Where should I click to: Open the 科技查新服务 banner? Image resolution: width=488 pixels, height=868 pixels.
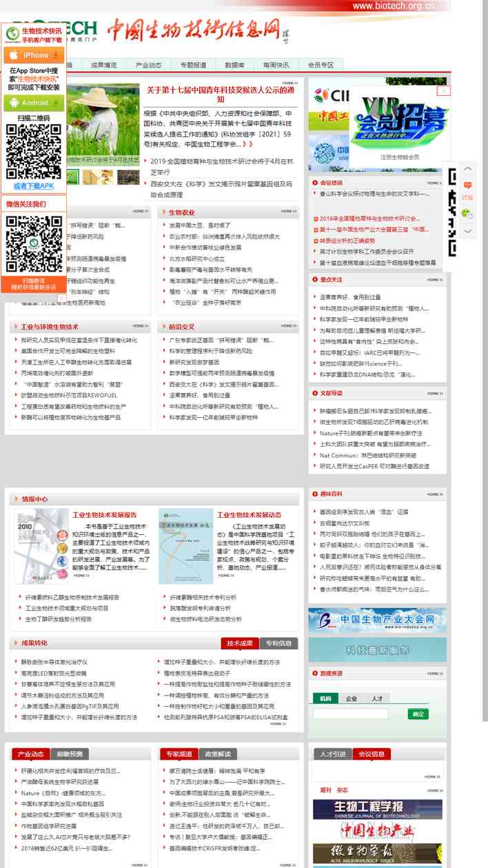pyautogui.click(x=377, y=650)
